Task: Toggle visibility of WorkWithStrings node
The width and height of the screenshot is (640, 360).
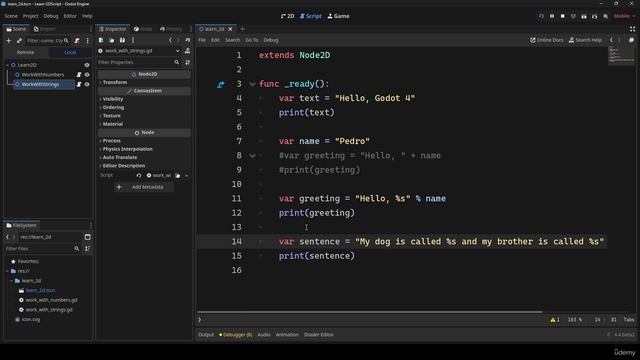Action: point(87,84)
